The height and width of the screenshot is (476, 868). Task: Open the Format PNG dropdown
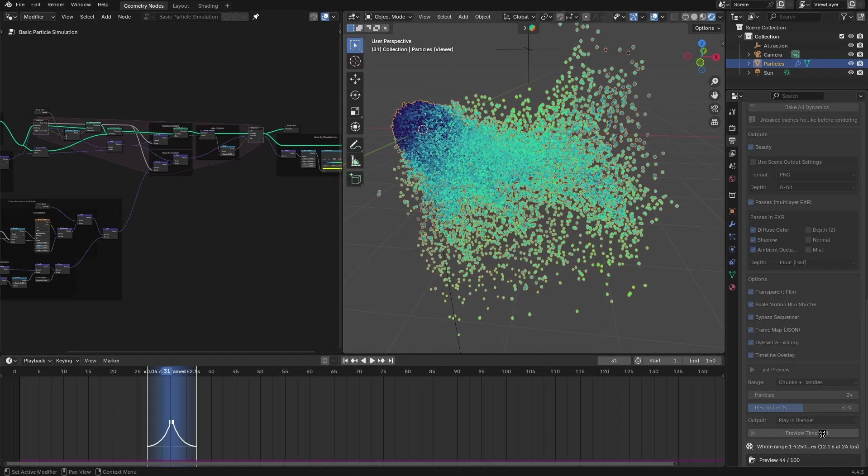(x=816, y=175)
